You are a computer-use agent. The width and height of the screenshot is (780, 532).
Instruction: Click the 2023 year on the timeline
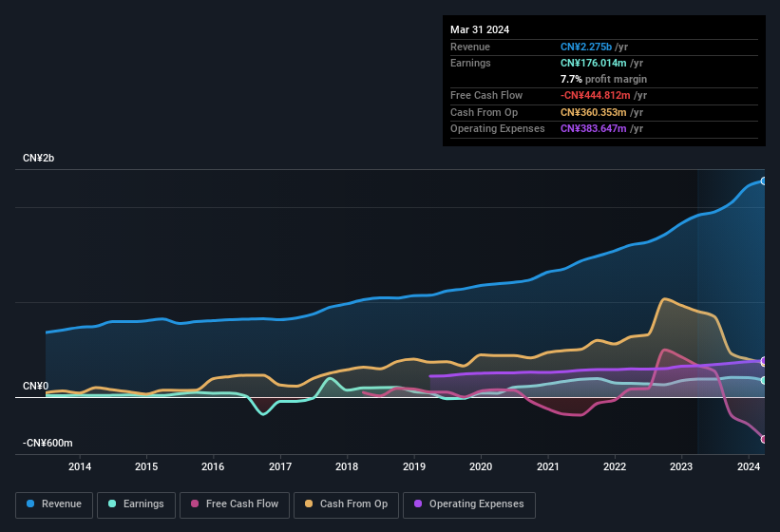681,466
